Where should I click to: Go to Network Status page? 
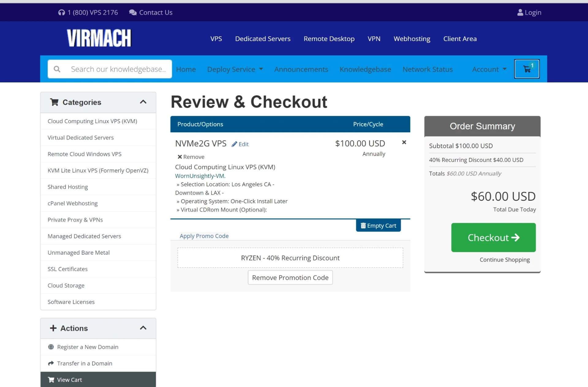pyautogui.click(x=427, y=69)
